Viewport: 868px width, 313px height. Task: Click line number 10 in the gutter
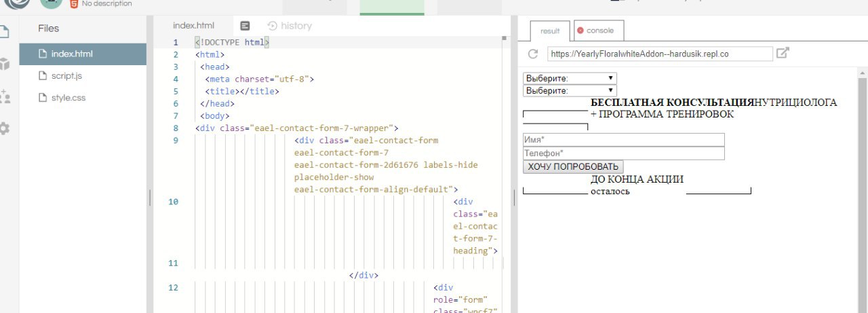[x=173, y=202]
